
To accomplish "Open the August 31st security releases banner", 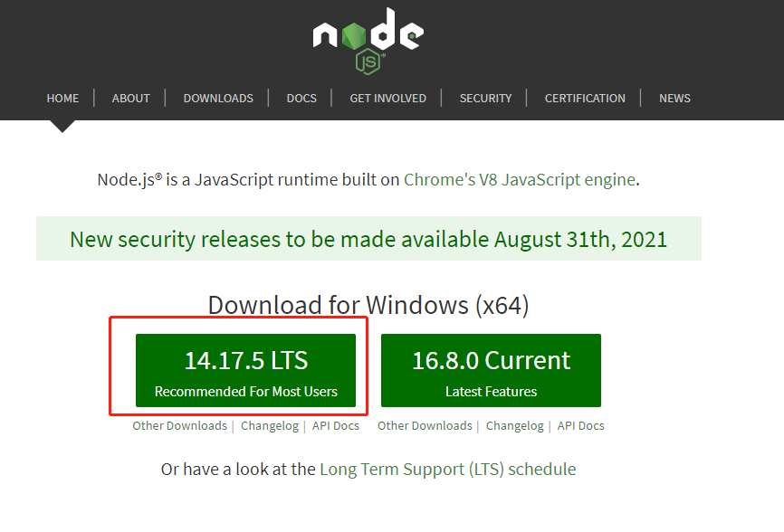I will (368, 239).
